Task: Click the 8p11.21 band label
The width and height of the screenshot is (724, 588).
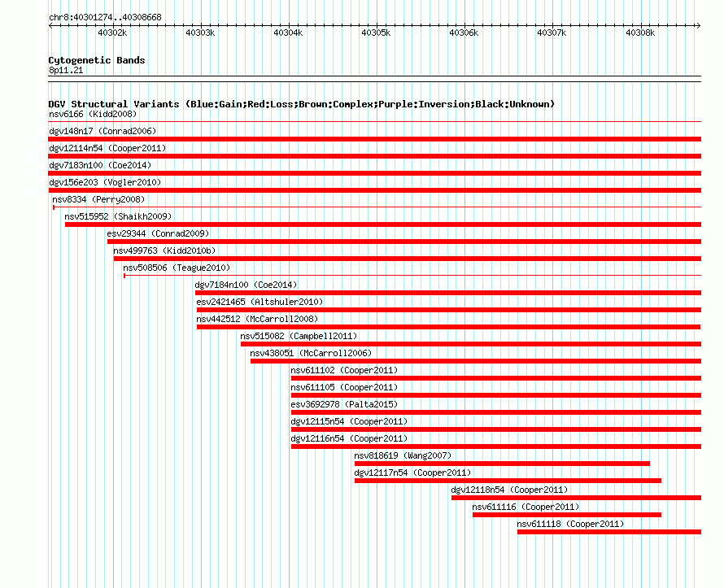Action: point(66,70)
